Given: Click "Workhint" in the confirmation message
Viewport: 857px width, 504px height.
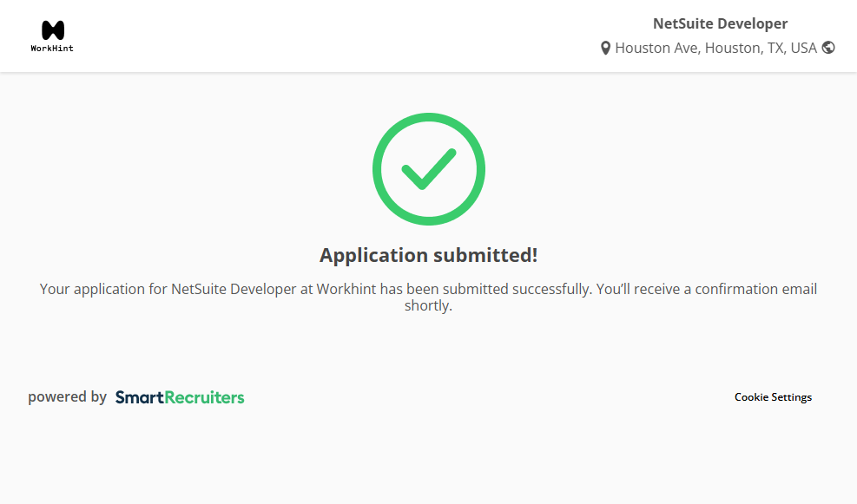Looking at the screenshot, I should pyautogui.click(x=346, y=289).
